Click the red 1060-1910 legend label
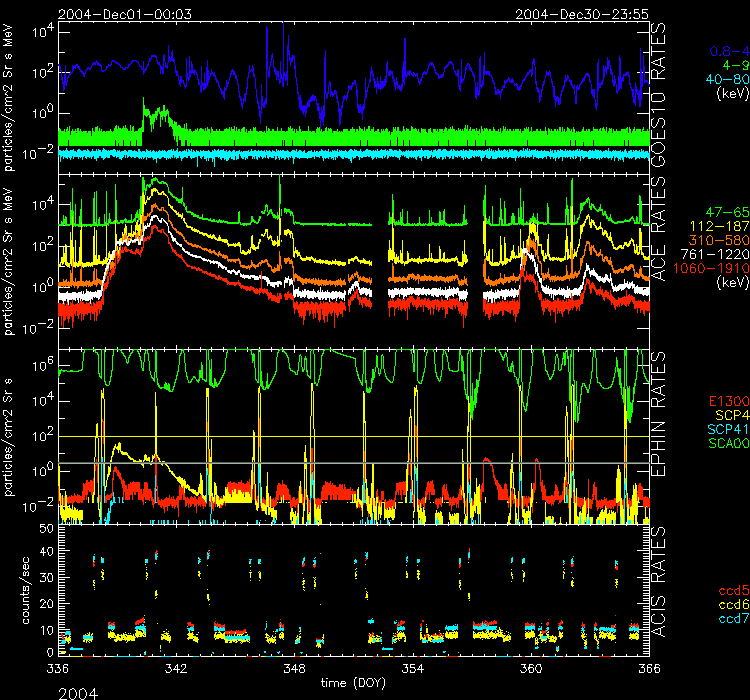Screen dimensions: 750x700 712,270
